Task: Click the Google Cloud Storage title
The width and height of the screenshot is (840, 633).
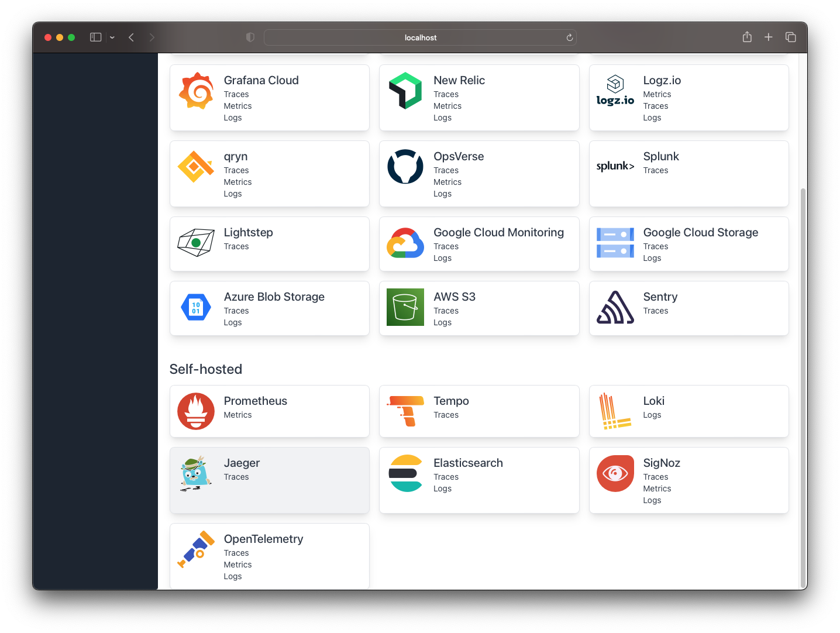Action: coord(701,232)
